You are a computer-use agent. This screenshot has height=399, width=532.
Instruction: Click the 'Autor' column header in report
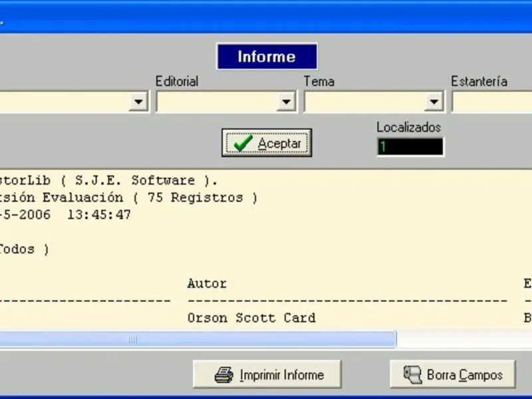207,283
